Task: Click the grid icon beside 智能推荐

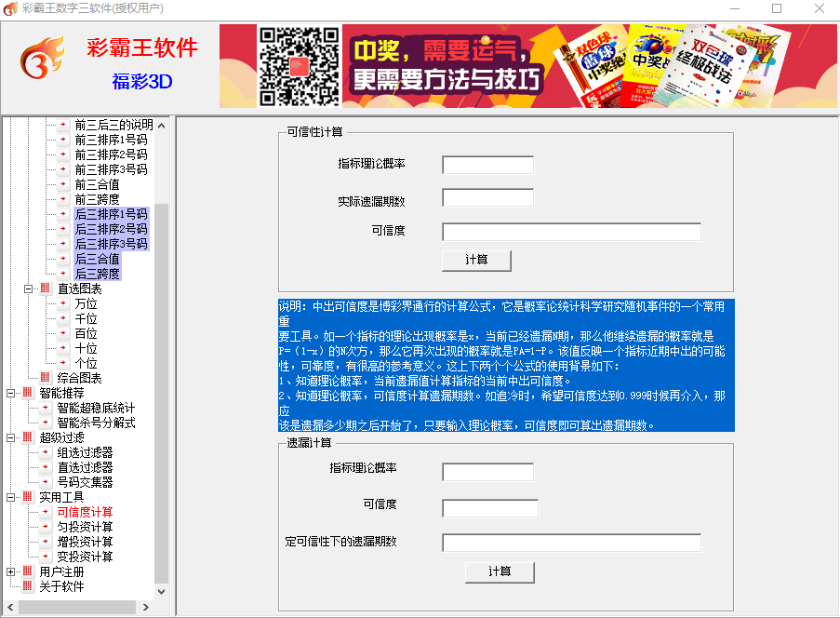Action: (27, 393)
